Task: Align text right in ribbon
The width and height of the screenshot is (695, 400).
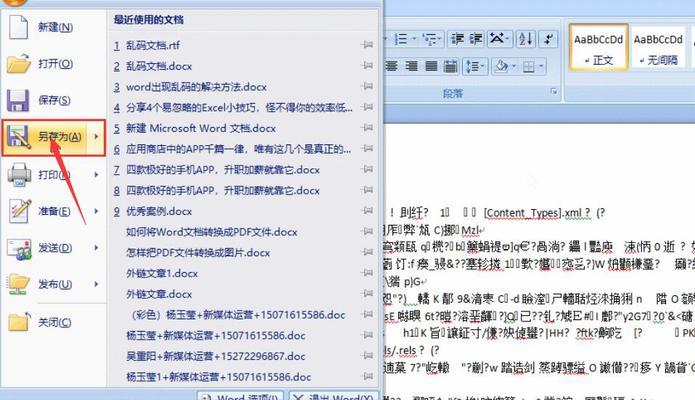Action: pyautogui.click(x=411, y=67)
